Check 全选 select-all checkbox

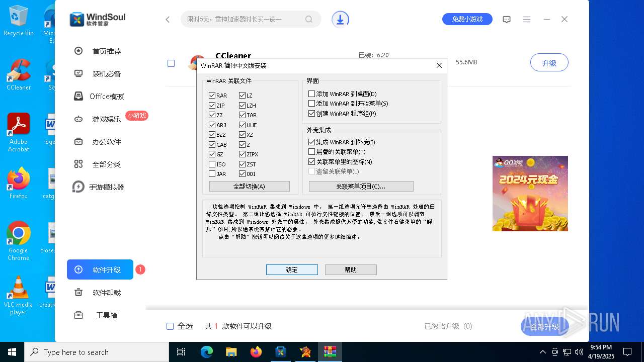170,326
